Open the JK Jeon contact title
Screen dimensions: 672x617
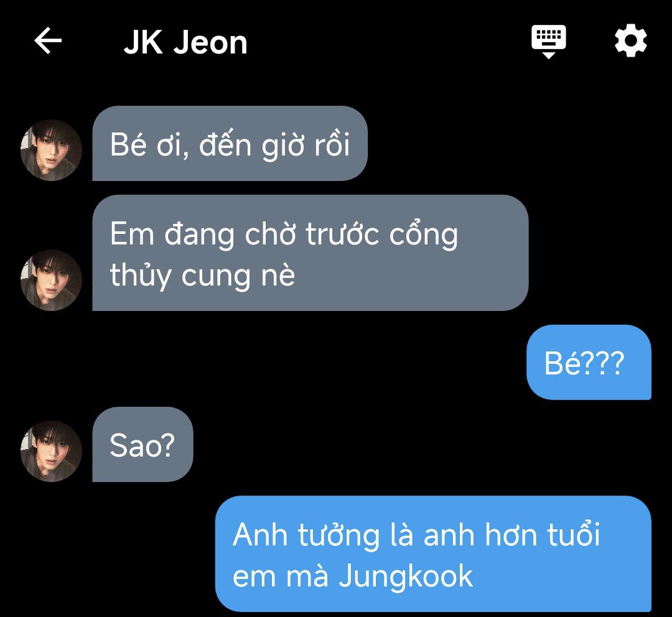(x=185, y=42)
